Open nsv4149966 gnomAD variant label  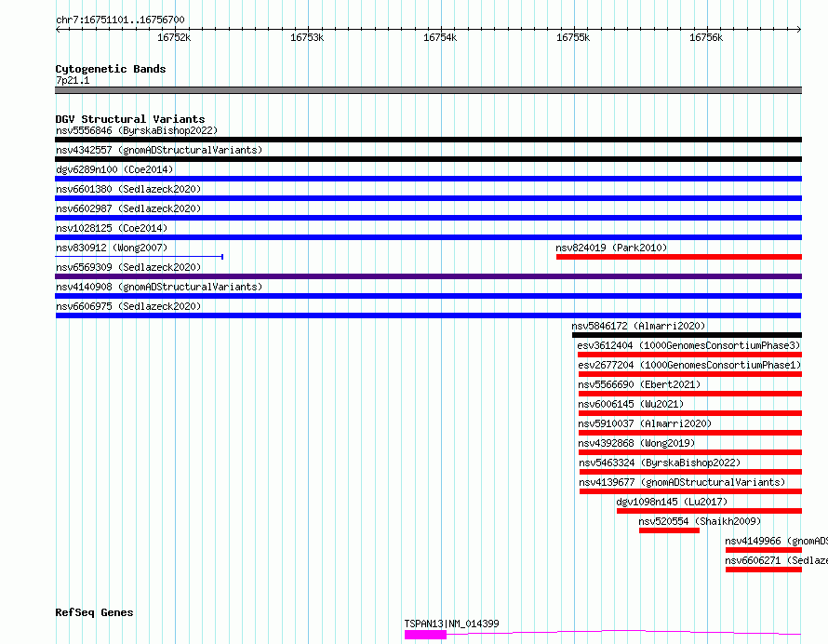tap(776, 541)
